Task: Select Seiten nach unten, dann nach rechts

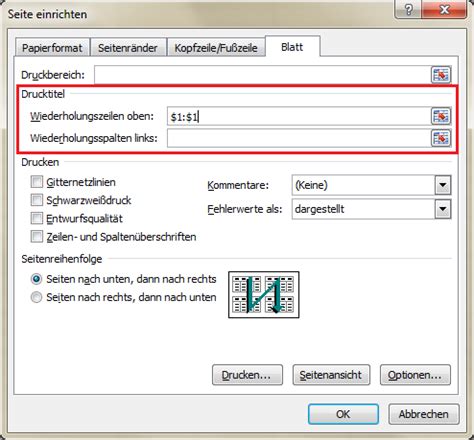Action: pyautogui.click(x=36, y=279)
